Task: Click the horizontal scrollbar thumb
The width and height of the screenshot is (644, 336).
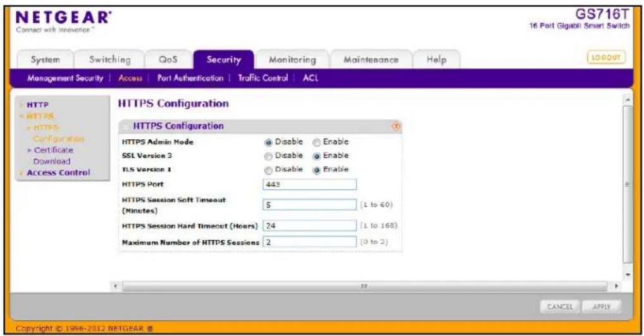Action: coord(364,286)
